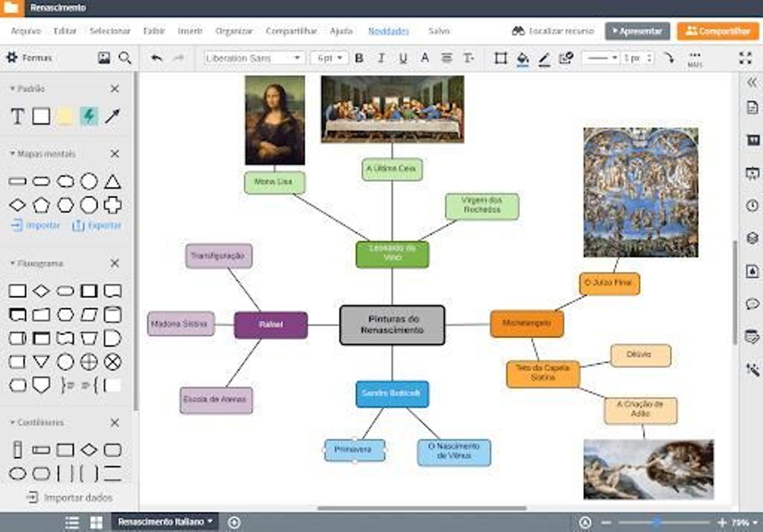Insert image via picture icon
Image resolution: width=763 pixels, height=532 pixels.
pyautogui.click(x=104, y=58)
